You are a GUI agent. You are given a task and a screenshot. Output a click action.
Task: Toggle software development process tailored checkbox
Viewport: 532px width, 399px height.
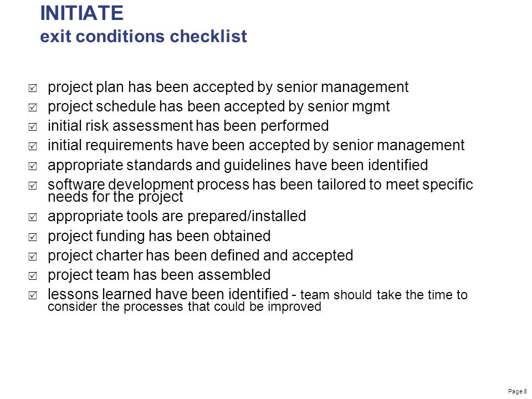point(33,186)
